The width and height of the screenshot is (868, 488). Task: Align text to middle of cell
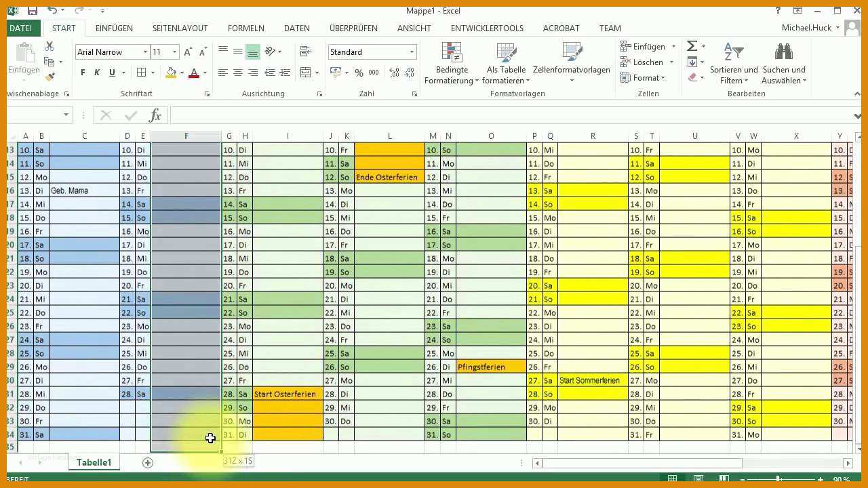coord(238,51)
